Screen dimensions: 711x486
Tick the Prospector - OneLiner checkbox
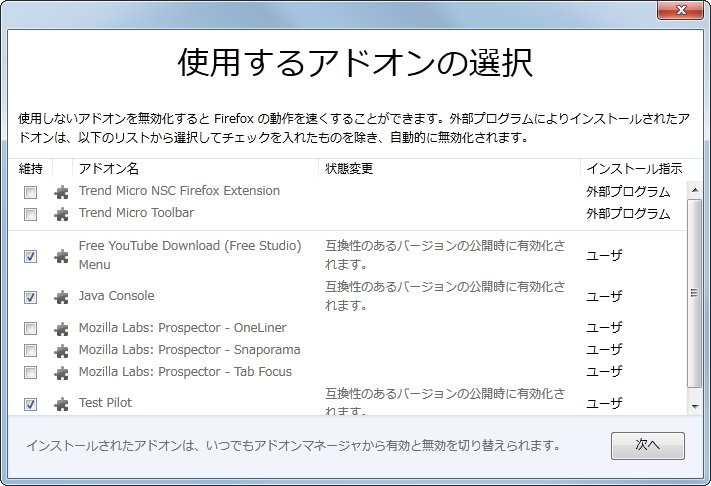(30, 328)
